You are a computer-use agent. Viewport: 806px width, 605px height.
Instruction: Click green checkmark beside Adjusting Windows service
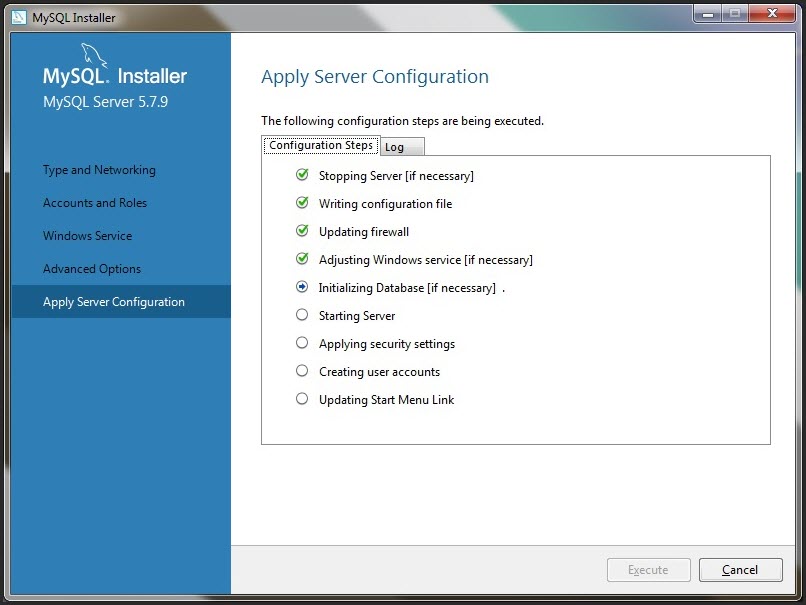click(302, 259)
